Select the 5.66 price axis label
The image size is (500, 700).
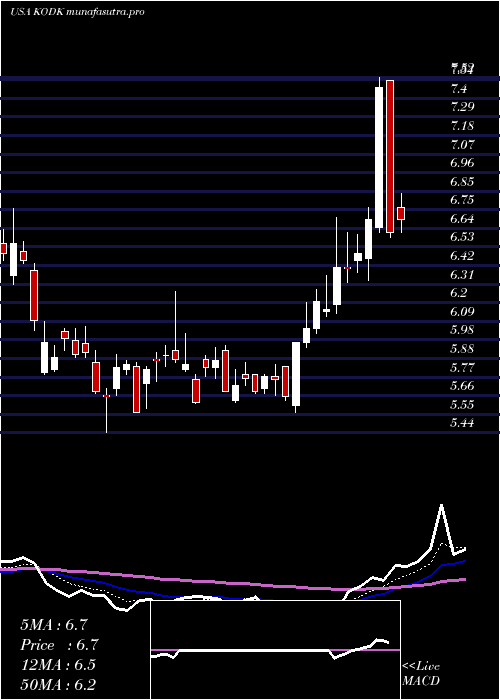[x=462, y=385]
